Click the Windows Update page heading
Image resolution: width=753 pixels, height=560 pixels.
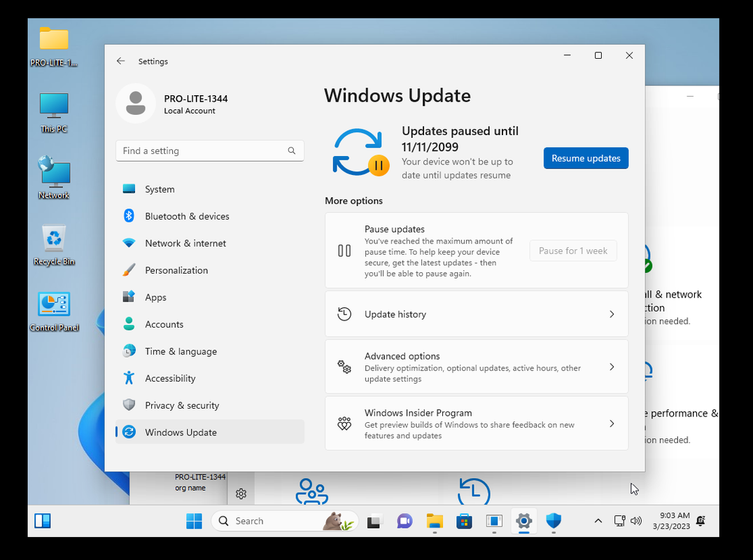[x=397, y=96]
